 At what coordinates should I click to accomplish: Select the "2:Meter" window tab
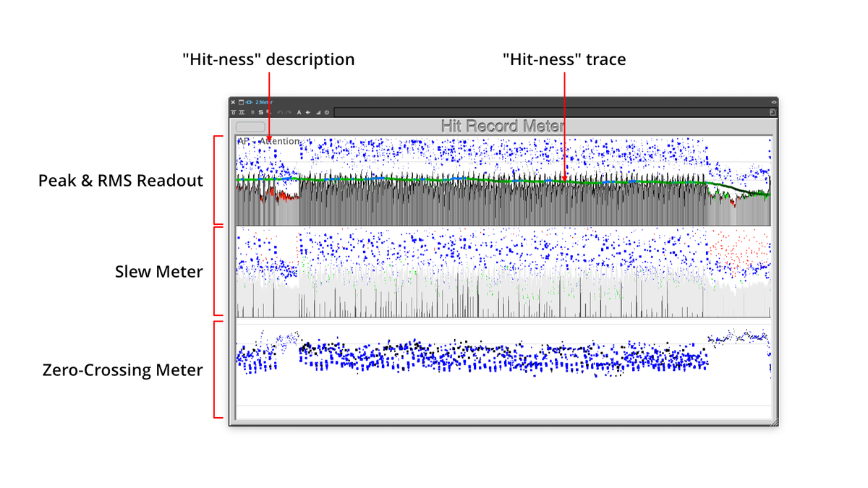(265, 103)
